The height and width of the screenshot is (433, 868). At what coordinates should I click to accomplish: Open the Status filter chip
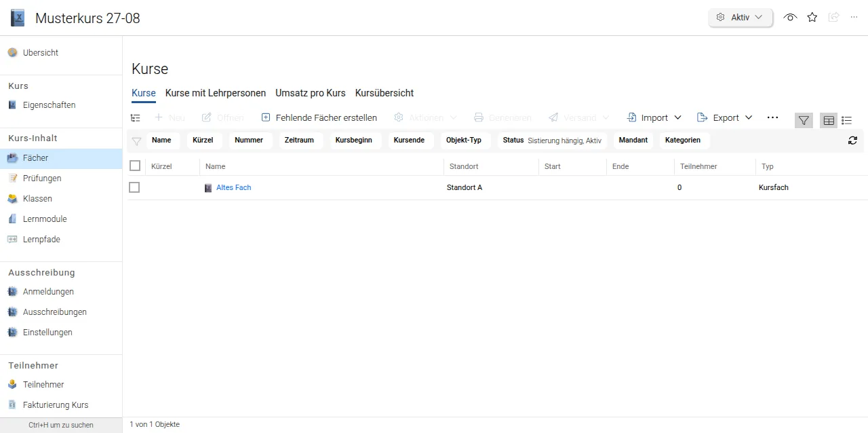point(552,140)
